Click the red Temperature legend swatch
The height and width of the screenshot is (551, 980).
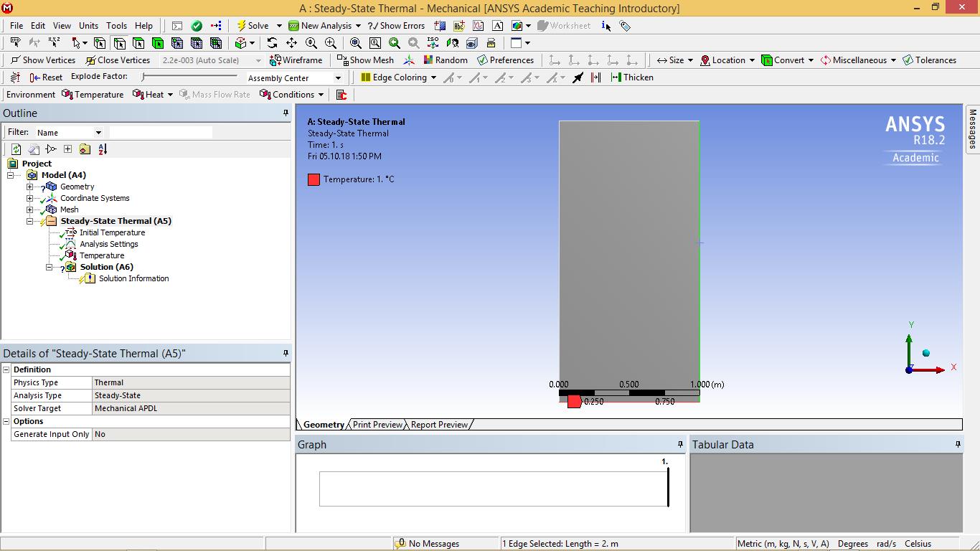(314, 179)
